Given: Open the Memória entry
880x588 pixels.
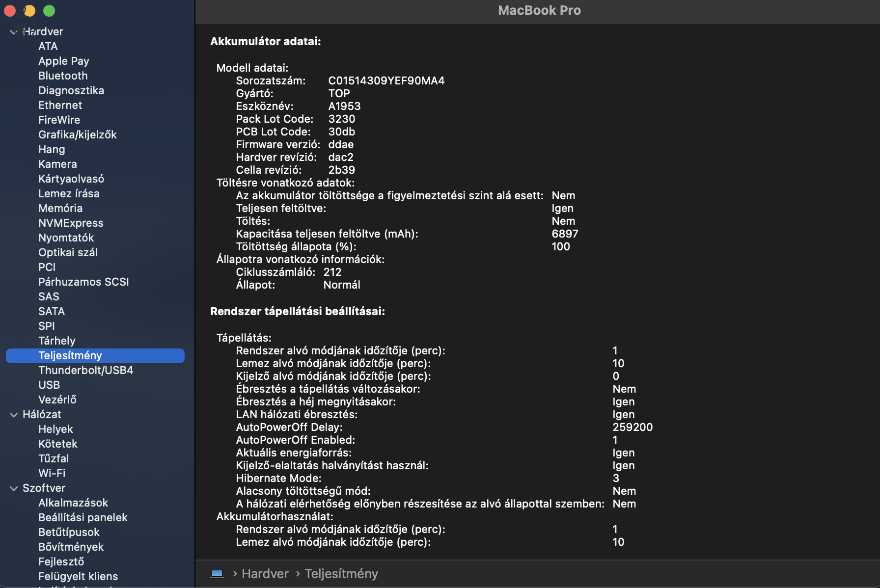Looking at the screenshot, I should (60, 208).
